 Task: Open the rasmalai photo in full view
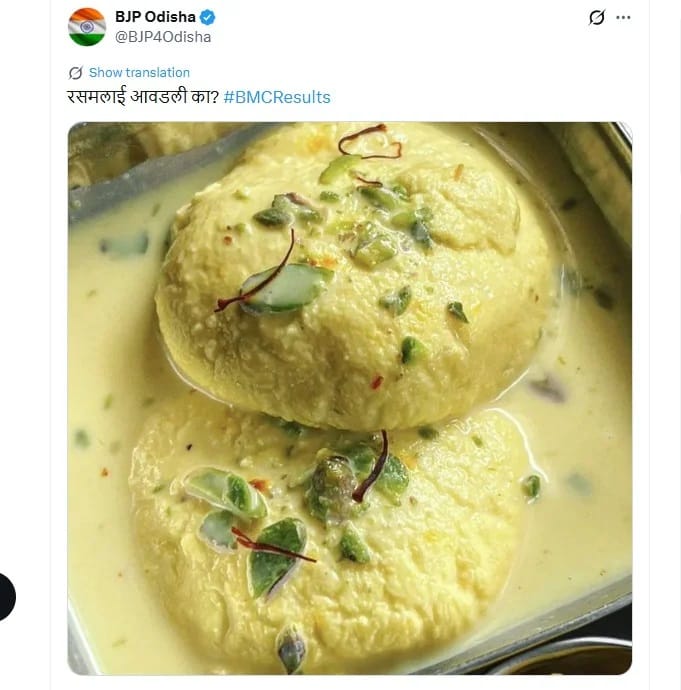350,398
